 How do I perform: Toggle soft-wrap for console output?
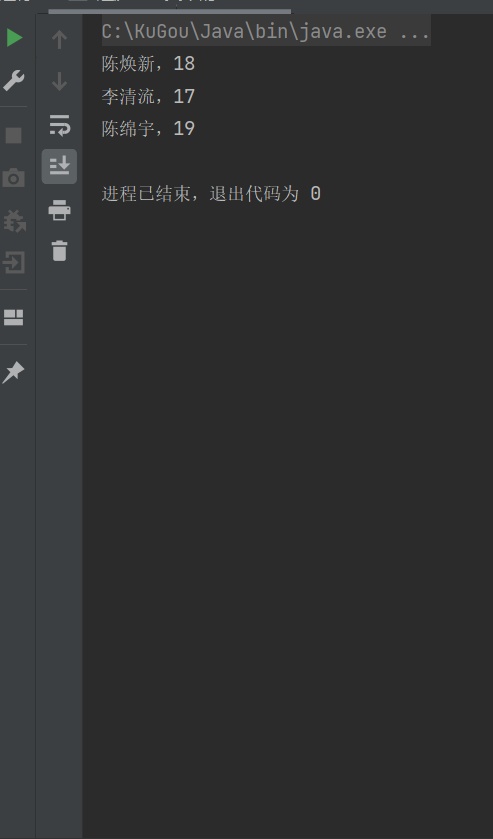(x=59, y=124)
